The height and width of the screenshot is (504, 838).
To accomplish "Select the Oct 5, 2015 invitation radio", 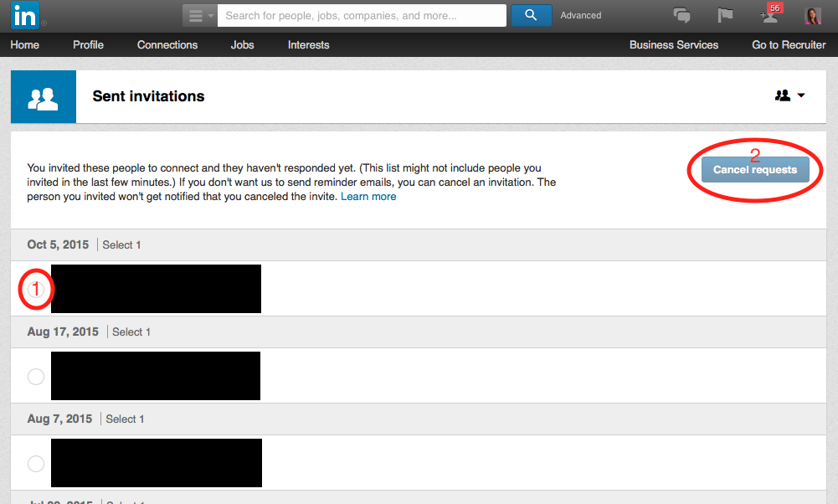I will tap(36, 289).
